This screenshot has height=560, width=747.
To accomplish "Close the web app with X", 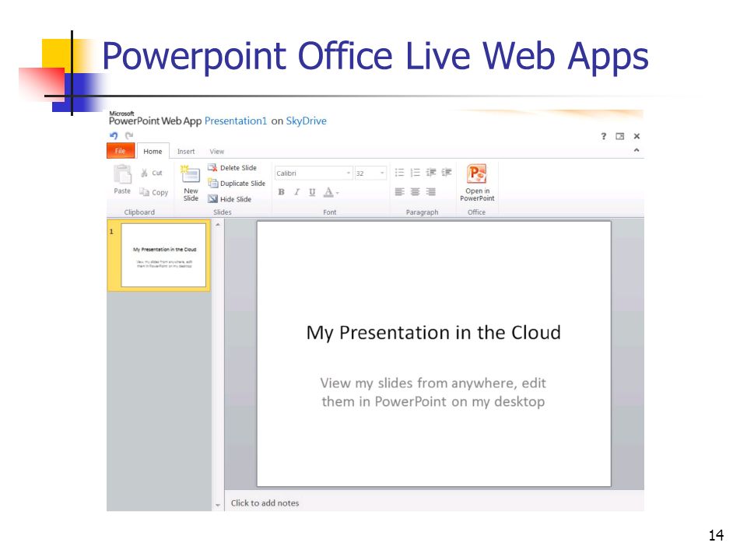I will pyautogui.click(x=637, y=136).
